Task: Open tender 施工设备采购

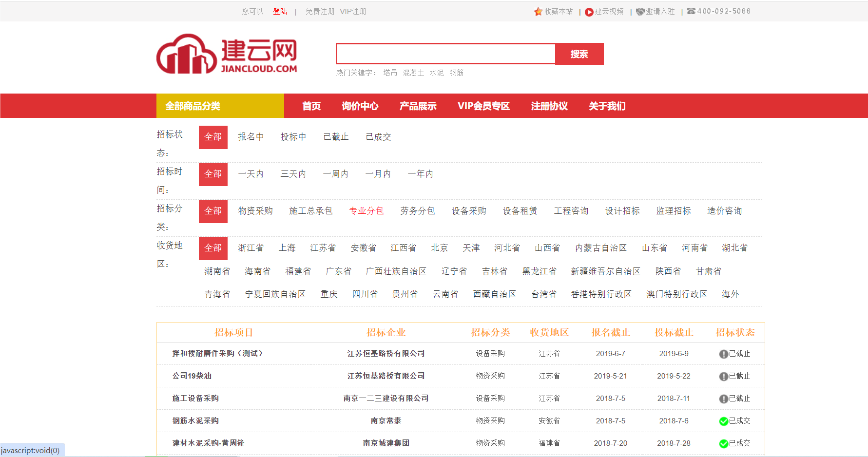Action: point(195,399)
